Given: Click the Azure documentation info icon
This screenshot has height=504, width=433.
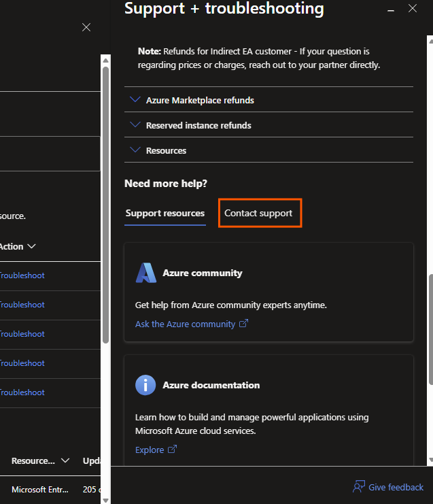Looking at the screenshot, I should coord(145,385).
